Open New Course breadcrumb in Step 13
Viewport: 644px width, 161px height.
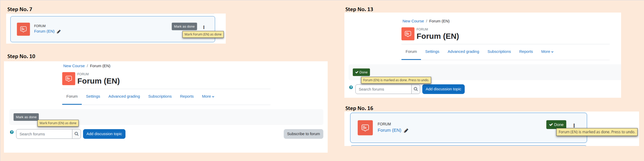point(413,21)
